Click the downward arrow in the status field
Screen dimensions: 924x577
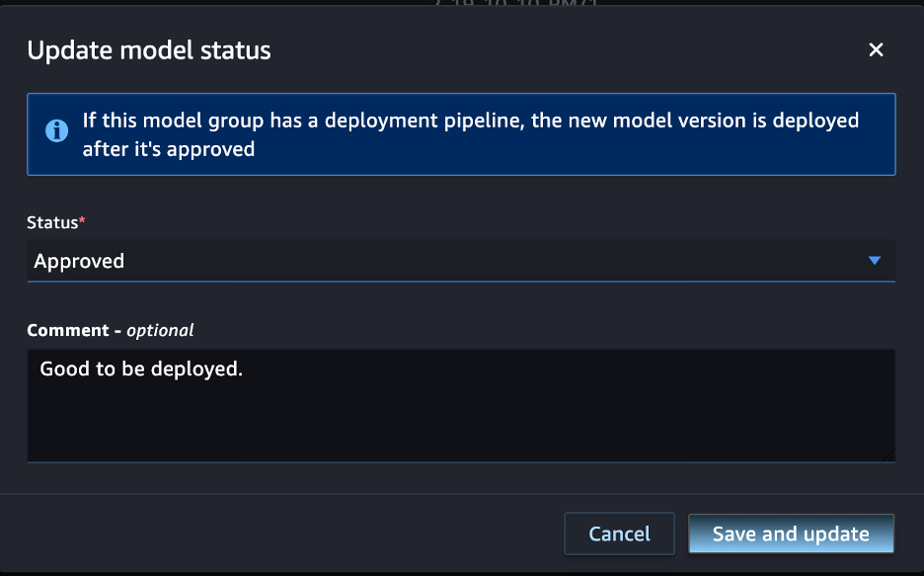point(874,260)
